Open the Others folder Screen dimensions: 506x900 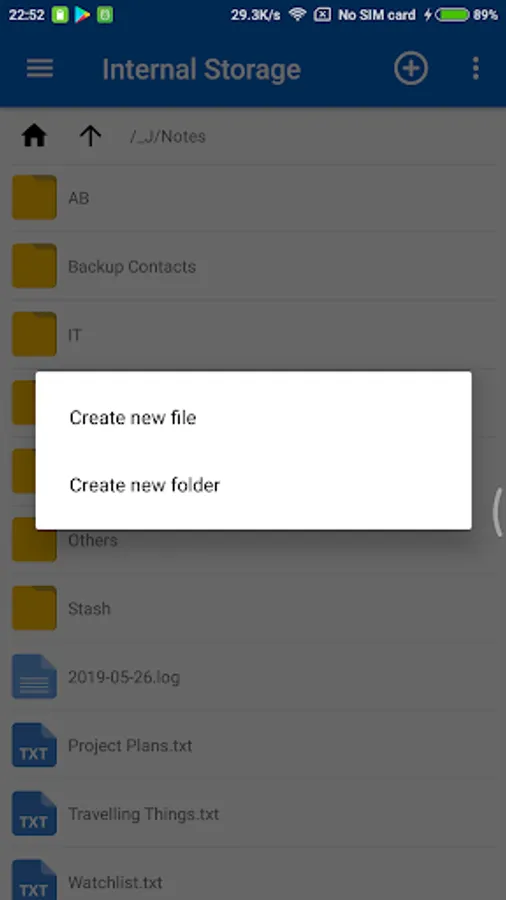254,541
